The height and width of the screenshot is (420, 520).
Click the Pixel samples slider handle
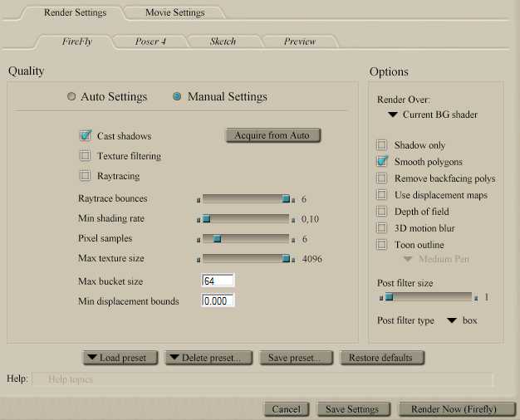pos(217,239)
